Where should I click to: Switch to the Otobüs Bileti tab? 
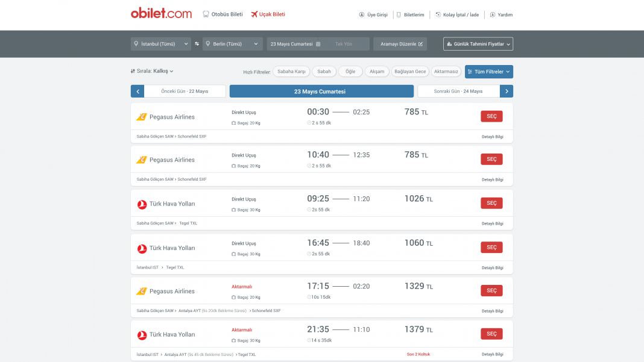tap(223, 14)
